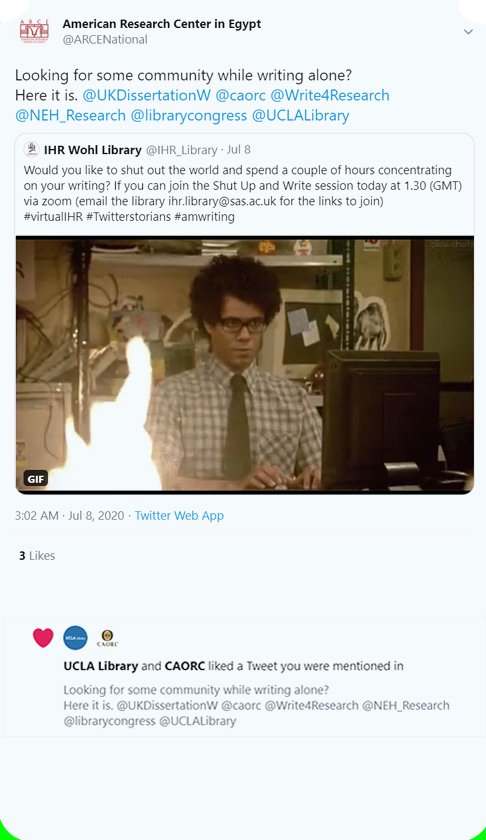Open the American Research Center in Egypt name
486x840 pixels.
tap(162, 24)
